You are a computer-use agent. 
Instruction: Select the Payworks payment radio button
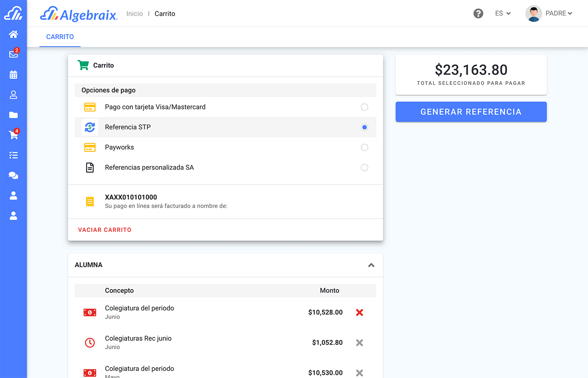click(x=365, y=147)
